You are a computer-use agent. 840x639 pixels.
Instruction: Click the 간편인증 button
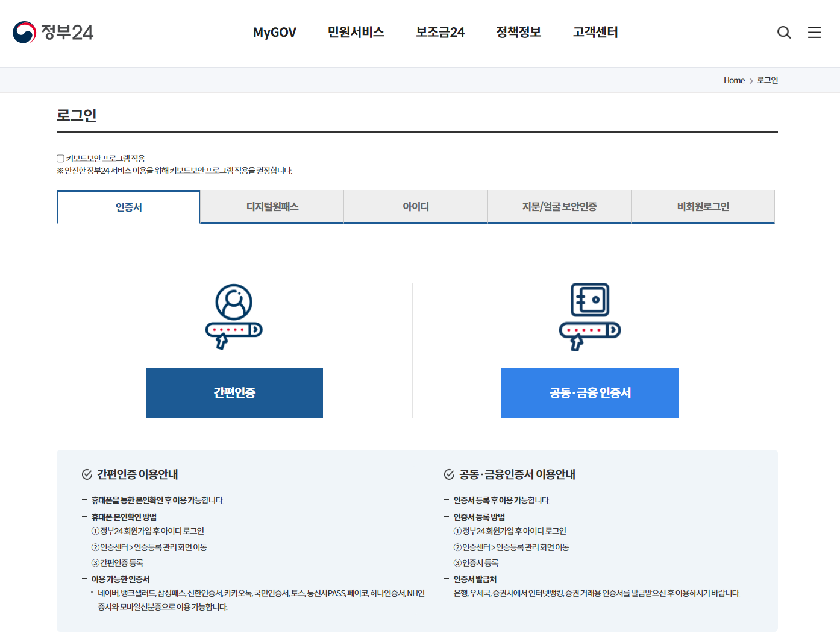(234, 393)
